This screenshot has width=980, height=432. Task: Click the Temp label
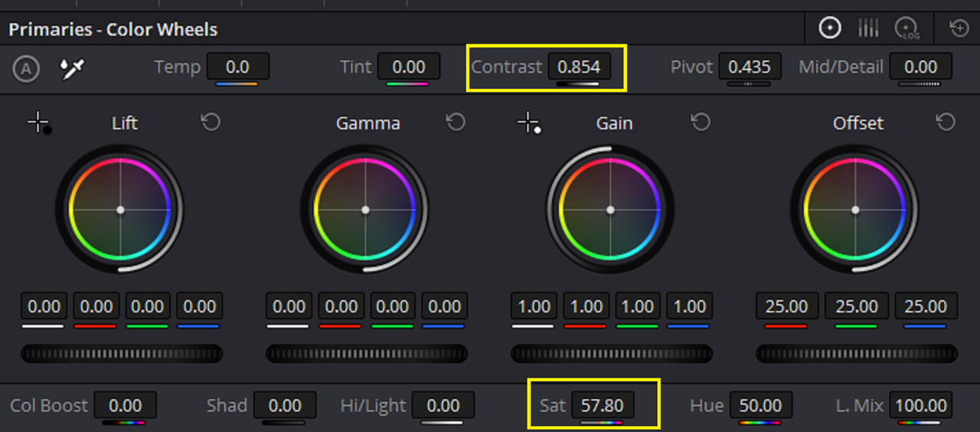pyautogui.click(x=177, y=67)
